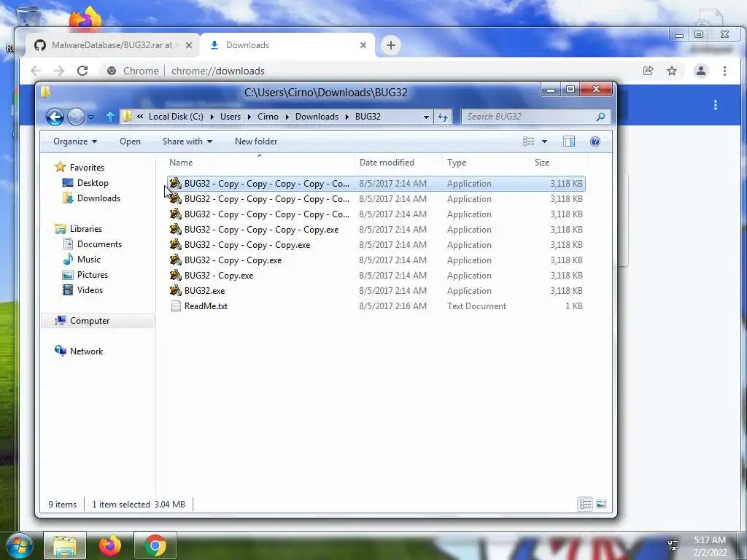This screenshot has height=560, width=747.
Task: Open Videos library
Action: pyautogui.click(x=90, y=290)
